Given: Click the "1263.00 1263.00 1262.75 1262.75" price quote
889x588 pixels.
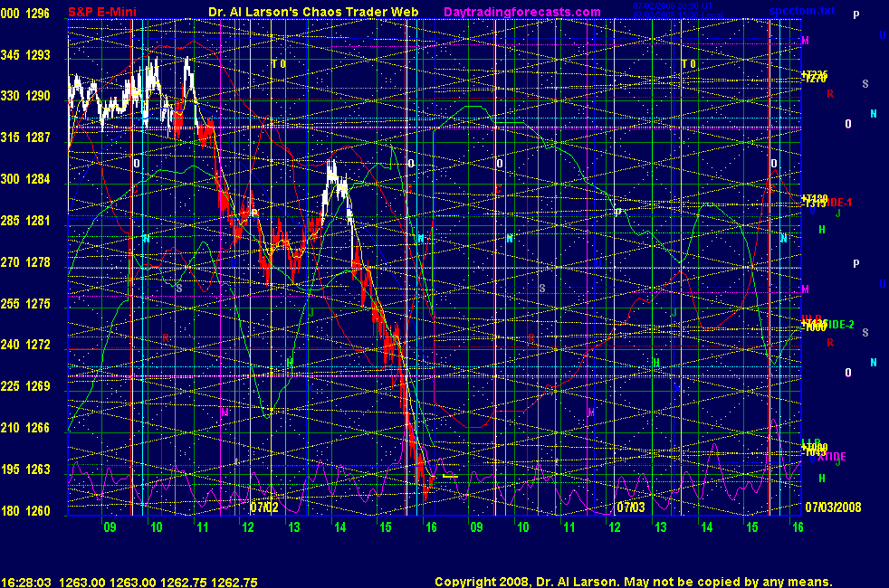Looking at the screenshot, I should click(158, 582).
